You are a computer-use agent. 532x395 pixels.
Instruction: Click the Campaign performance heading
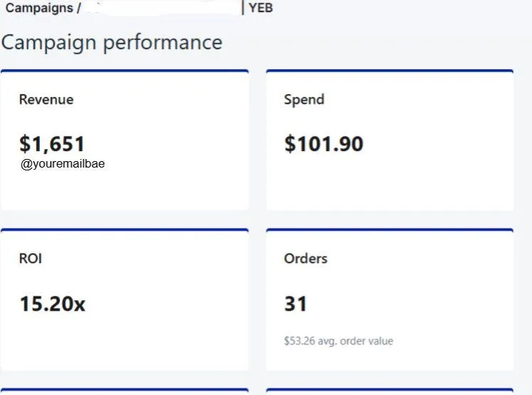[112, 42]
